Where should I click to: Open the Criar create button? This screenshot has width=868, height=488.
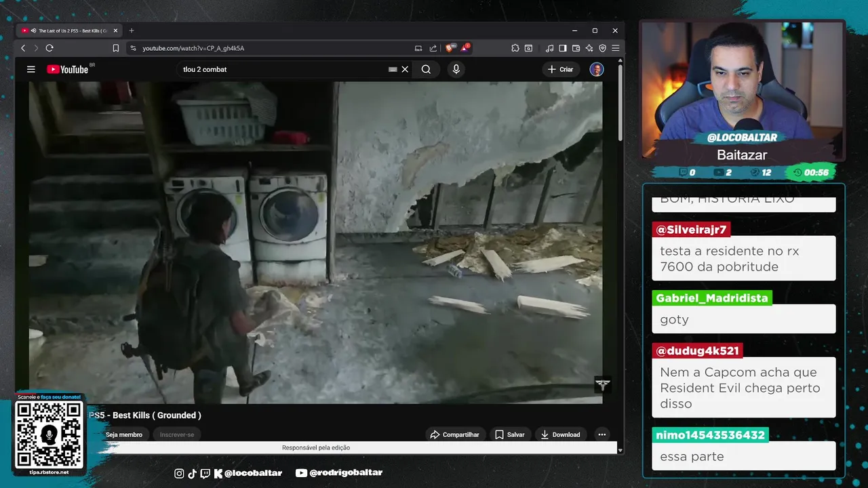coord(560,69)
